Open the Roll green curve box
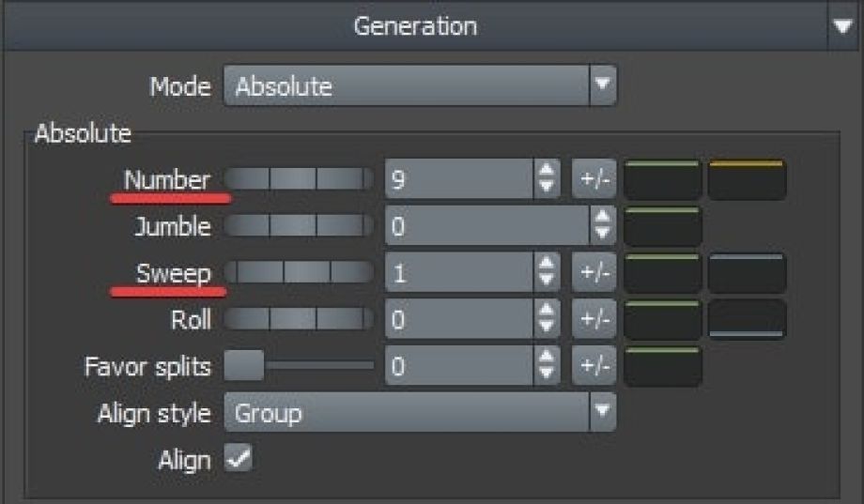The height and width of the screenshot is (504, 864). (662, 319)
